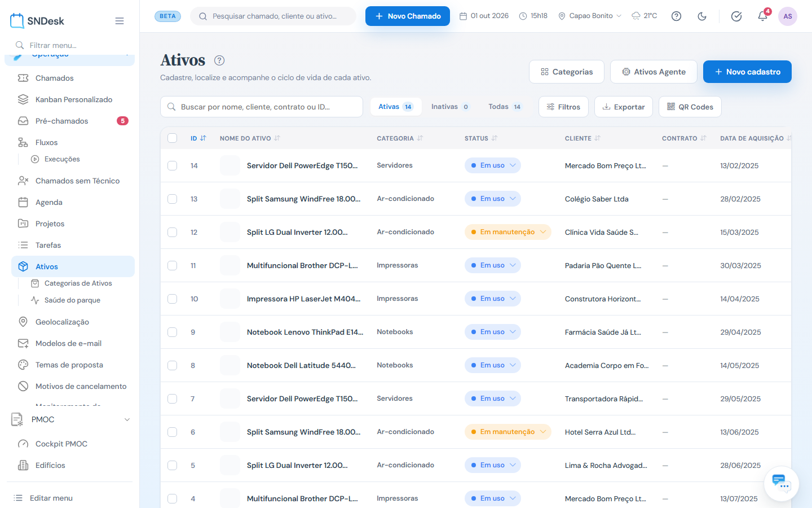The image size is (812, 508).
Task: Sort by ID column arrows
Action: click(203, 138)
